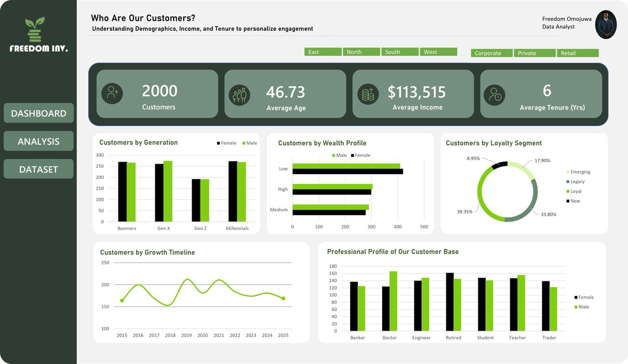Click the Boomers axis label

tap(127, 229)
